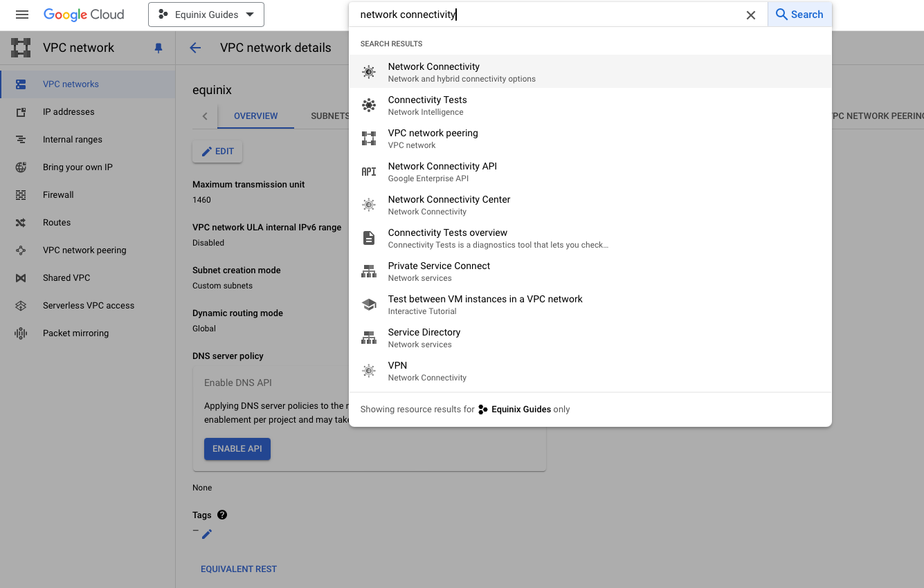Click the Firewall sidebar icon

tap(21, 194)
